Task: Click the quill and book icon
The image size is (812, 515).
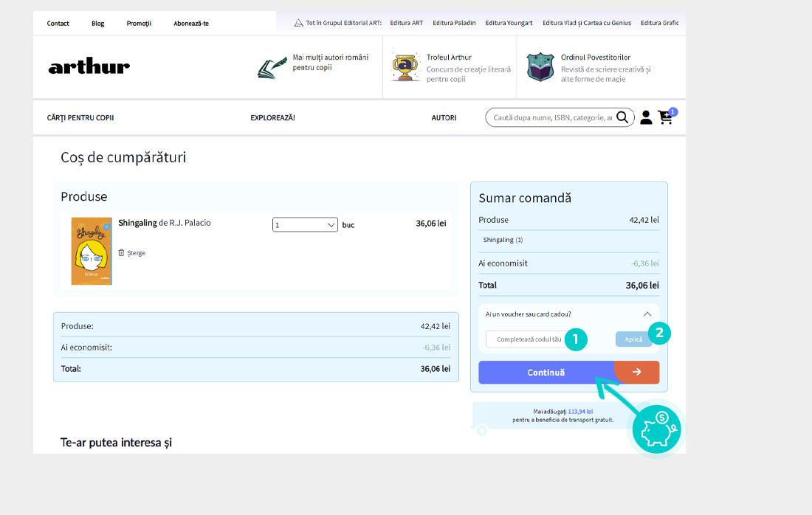Action: [272, 67]
